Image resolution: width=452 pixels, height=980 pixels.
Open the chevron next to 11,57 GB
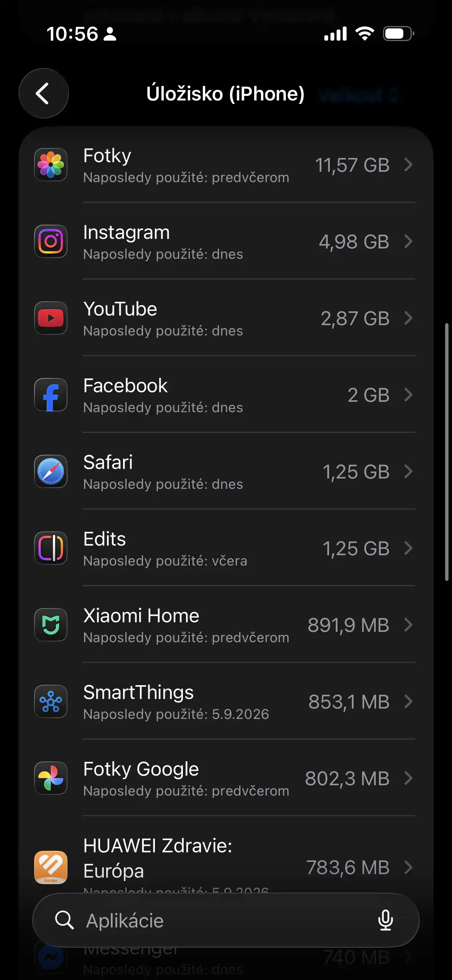[408, 165]
